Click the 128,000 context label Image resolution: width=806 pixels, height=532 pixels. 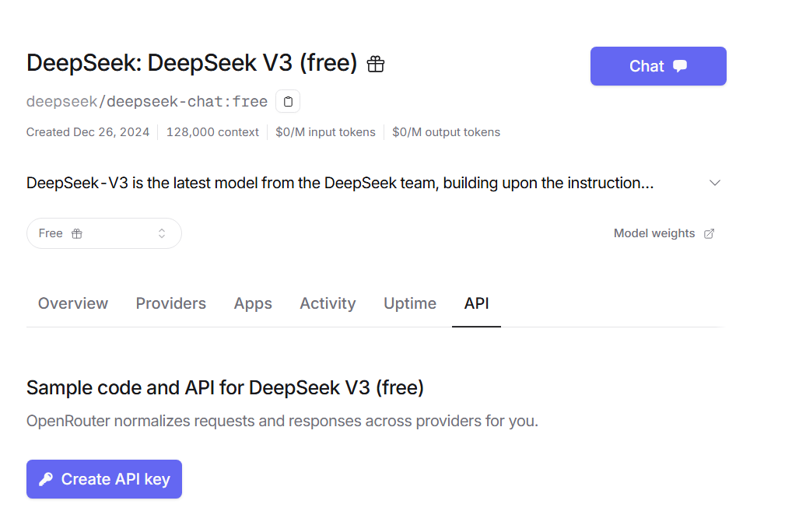[x=212, y=132]
